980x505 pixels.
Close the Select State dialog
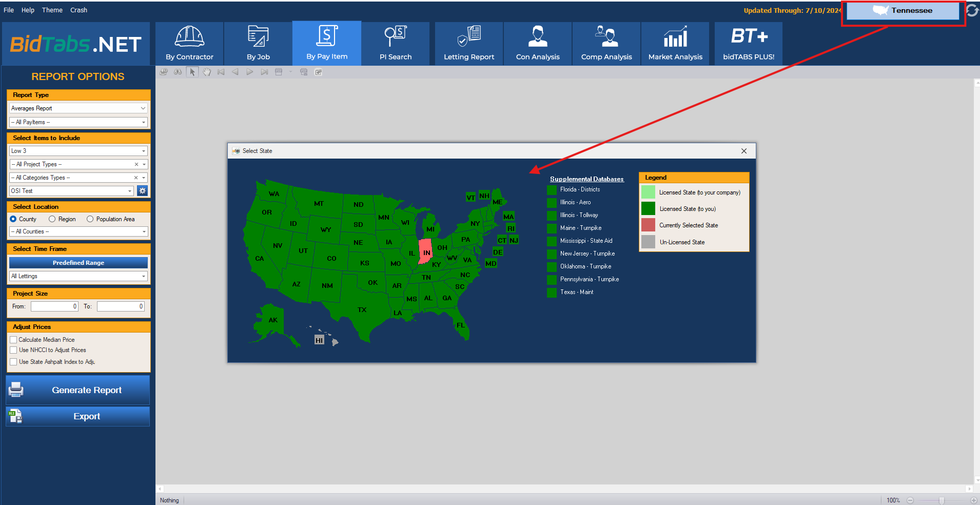click(744, 151)
